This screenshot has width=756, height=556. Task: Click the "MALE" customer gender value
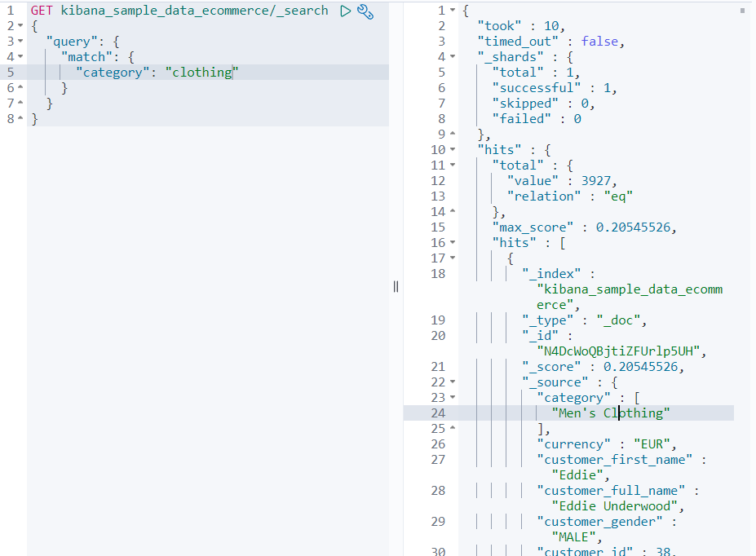point(573,536)
